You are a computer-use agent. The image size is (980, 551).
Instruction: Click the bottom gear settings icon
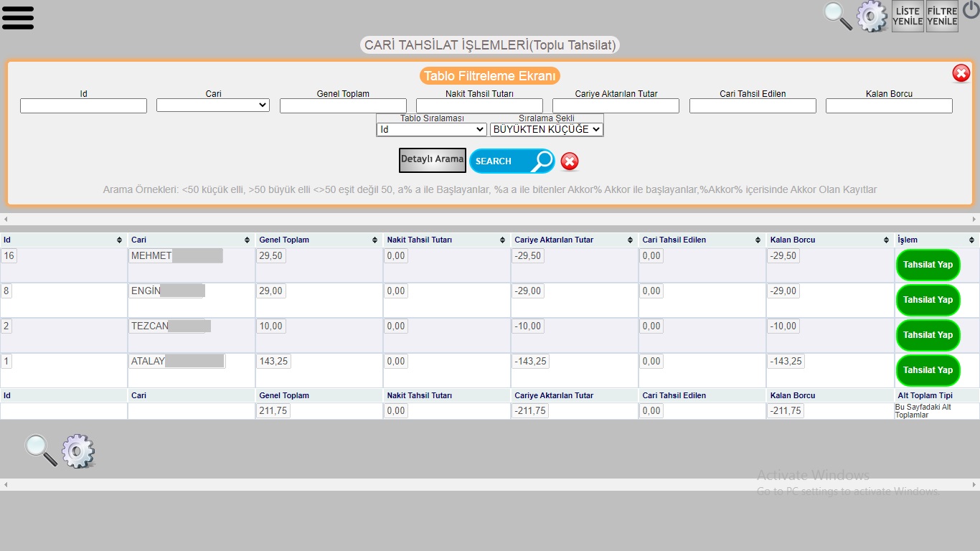click(x=78, y=451)
